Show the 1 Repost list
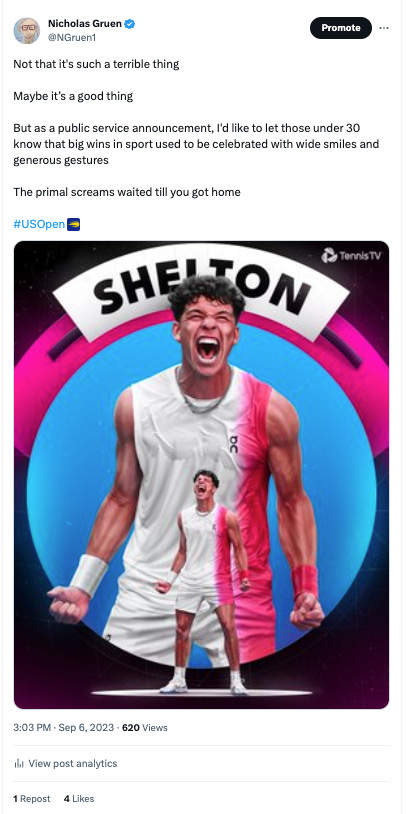This screenshot has height=814, width=406. coord(32,798)
